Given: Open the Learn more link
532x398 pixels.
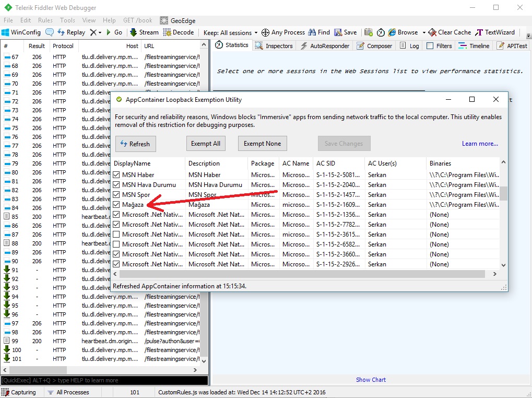Looking at the screenshot, I should [480, 144].
